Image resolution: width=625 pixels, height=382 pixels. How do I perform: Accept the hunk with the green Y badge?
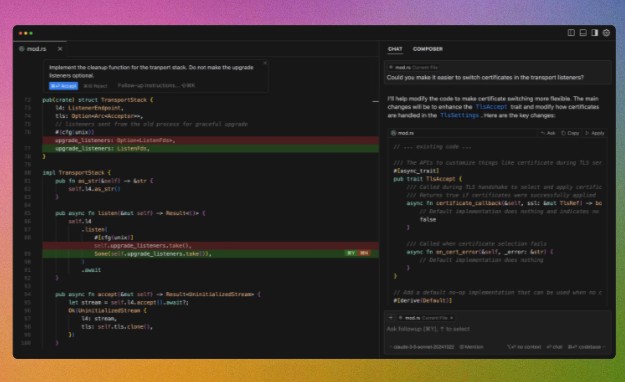(351, 253)
